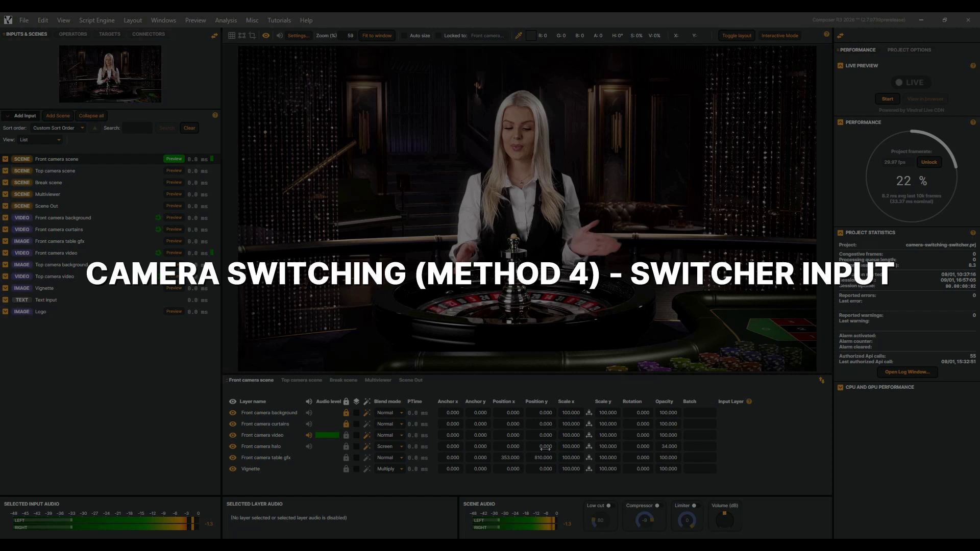Screen dimensions: 980x551
Task: Click the Open Log Window button
Action: click(907, 372)
